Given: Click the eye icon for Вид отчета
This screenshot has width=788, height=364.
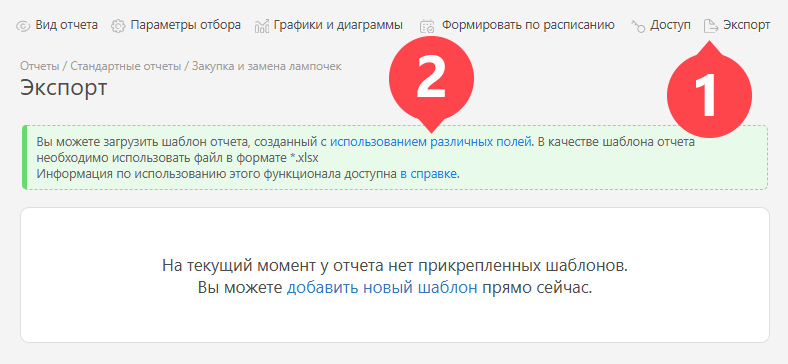Looking at the screenshot, I should point(23,26).
